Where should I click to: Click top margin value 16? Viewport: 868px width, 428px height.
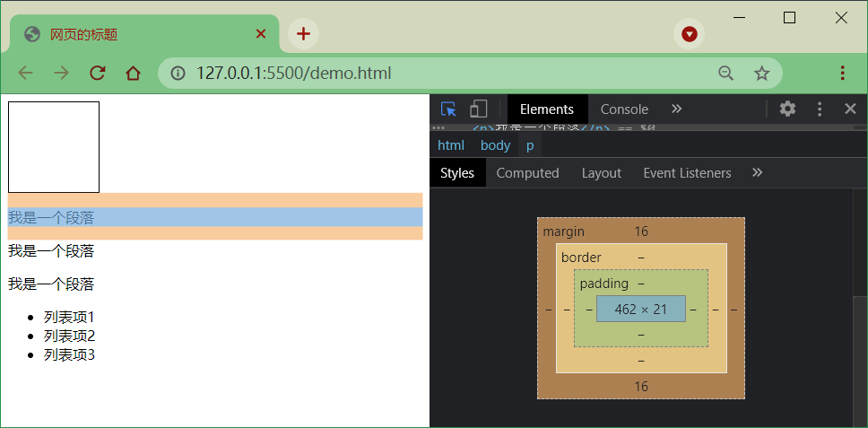click(641, 231)
